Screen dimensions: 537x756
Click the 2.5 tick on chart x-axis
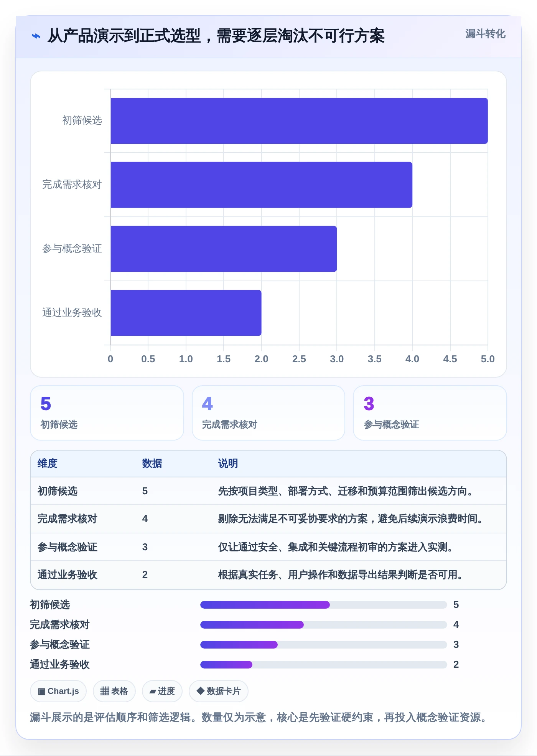[299, 359]
